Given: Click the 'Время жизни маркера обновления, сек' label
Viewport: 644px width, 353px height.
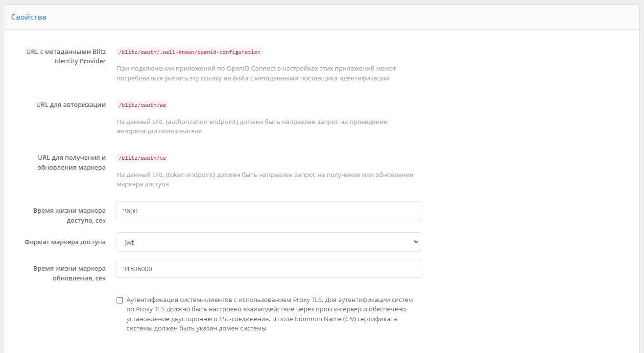Looking at the screenshot, I should click(69, 273).
